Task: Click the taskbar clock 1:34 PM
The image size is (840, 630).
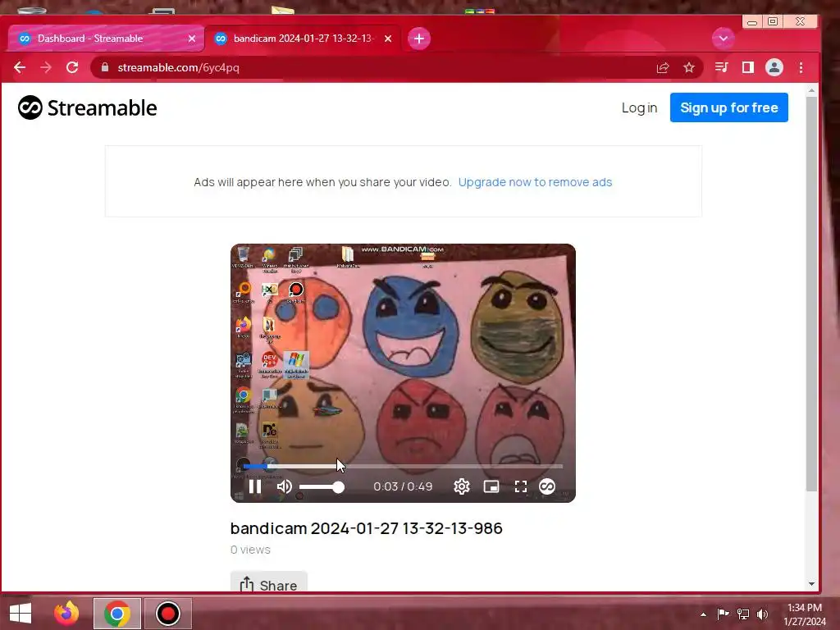Action: [805, 614]
